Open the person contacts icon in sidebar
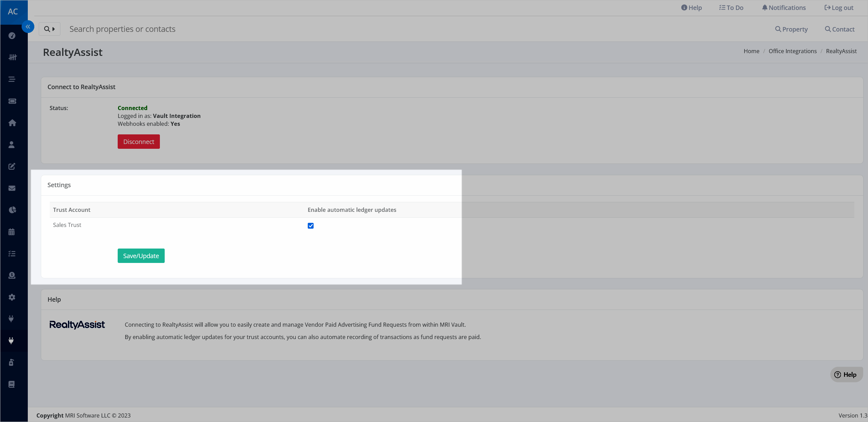Screen dimensions: 868x422 12,145
